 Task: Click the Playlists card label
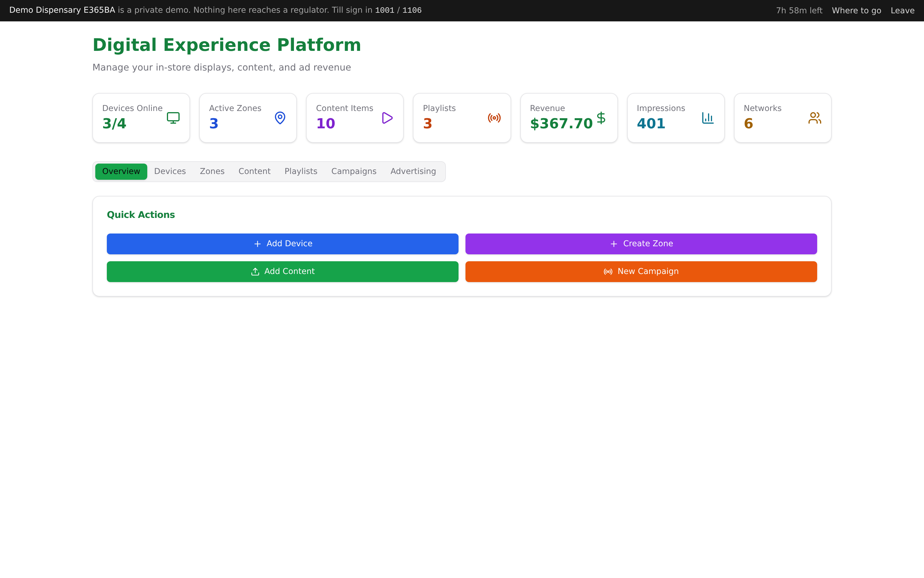[439, 108]
